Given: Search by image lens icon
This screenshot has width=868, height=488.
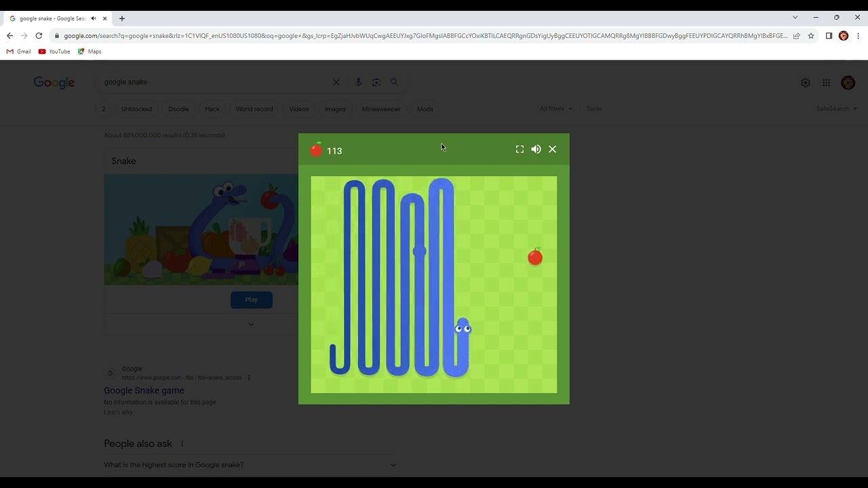Looking at the screenshot, I should [376, 82].
